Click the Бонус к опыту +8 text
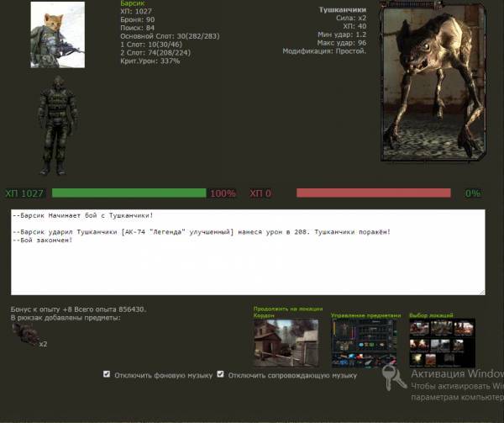This screenshot has height=423, width=504. (41, 309)
